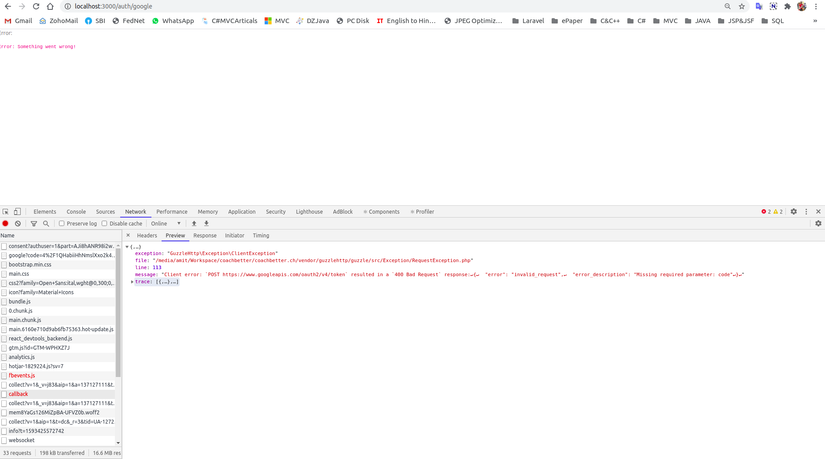Show more bookmarks overflow chevron
The height and width of the screenshot is (459, 825).
point(815,21)
